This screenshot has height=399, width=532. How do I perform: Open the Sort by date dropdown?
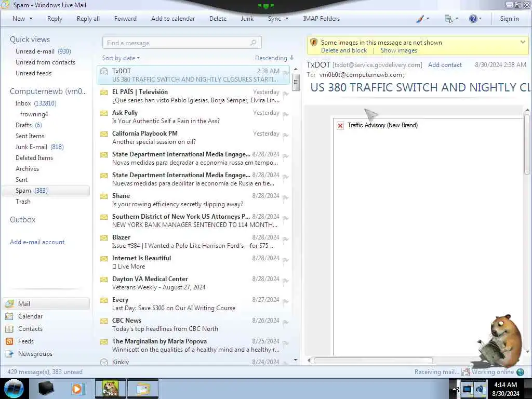click(121, 58)
